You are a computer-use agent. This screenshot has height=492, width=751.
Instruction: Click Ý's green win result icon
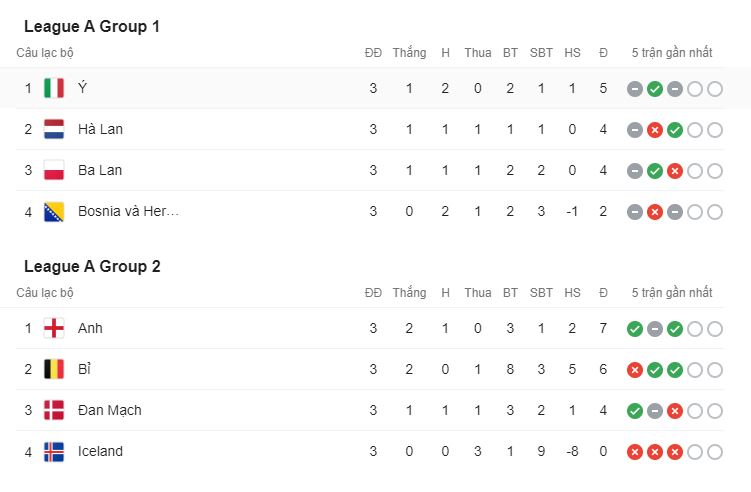point(655,89)
